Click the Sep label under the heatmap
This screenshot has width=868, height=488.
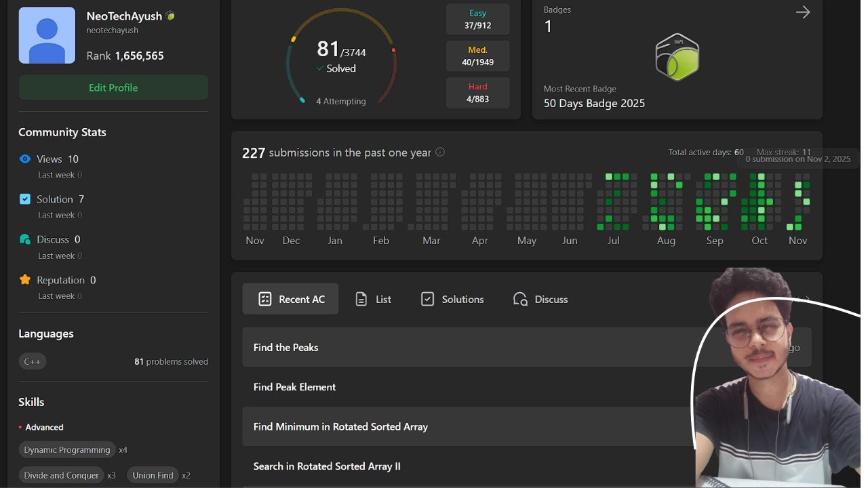coord(715,241)
